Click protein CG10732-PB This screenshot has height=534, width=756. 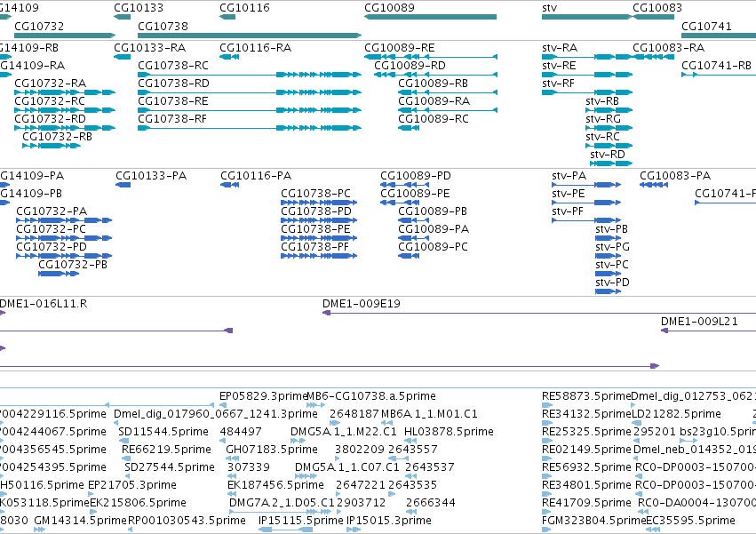59,274
